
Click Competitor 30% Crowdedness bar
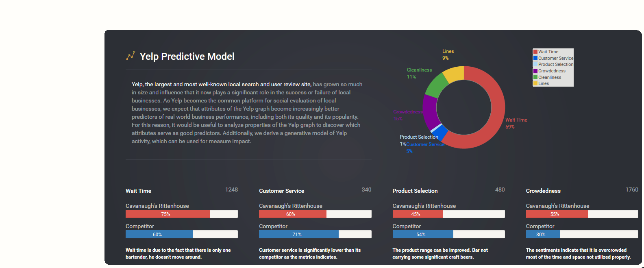click(543, 234)
